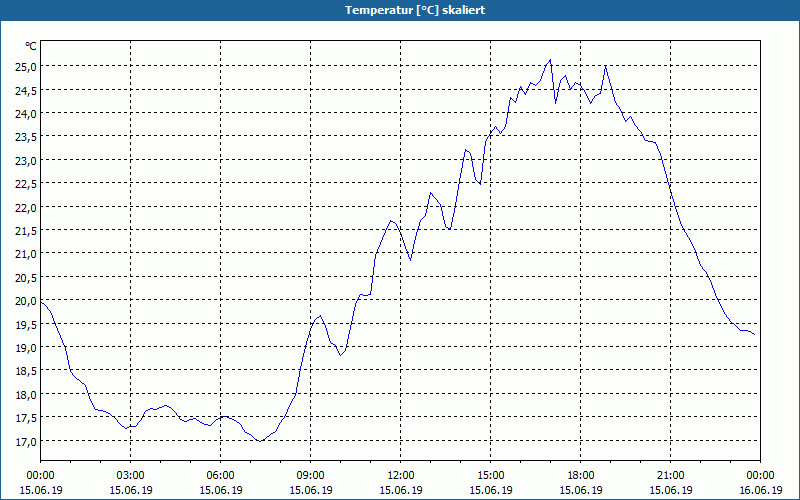Pick the 23,0 y-axis value
Viewport: 800px width, 500px height.
(26, 160)
